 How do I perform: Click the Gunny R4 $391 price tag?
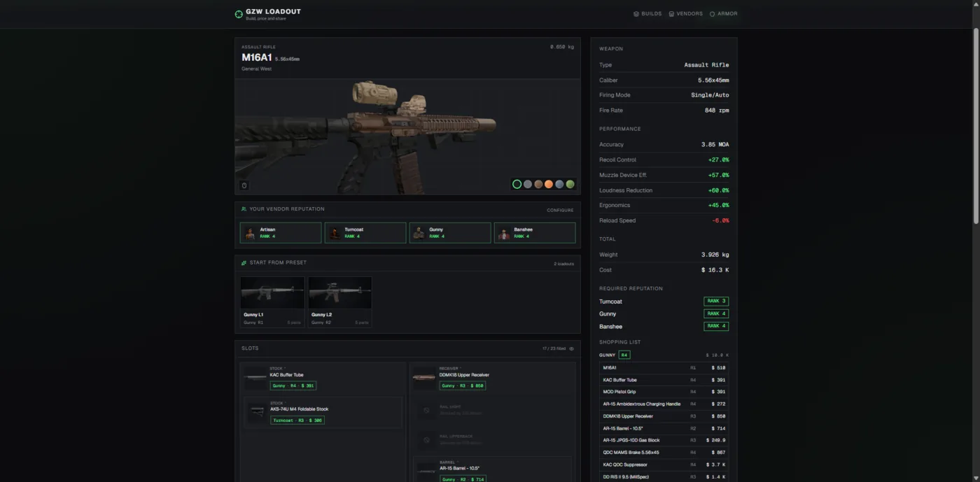coord(293,385)
